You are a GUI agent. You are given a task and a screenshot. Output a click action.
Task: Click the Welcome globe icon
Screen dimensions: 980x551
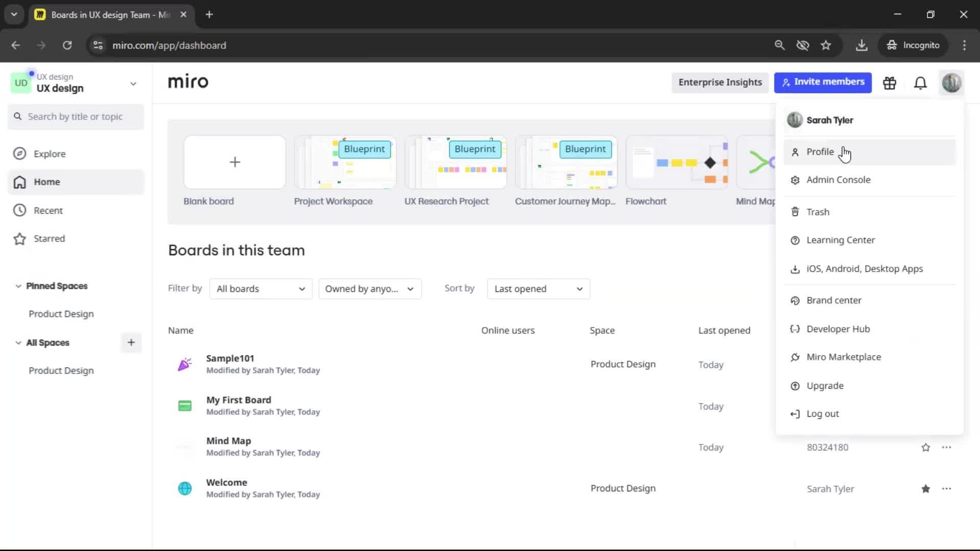(x=185, y=488)
